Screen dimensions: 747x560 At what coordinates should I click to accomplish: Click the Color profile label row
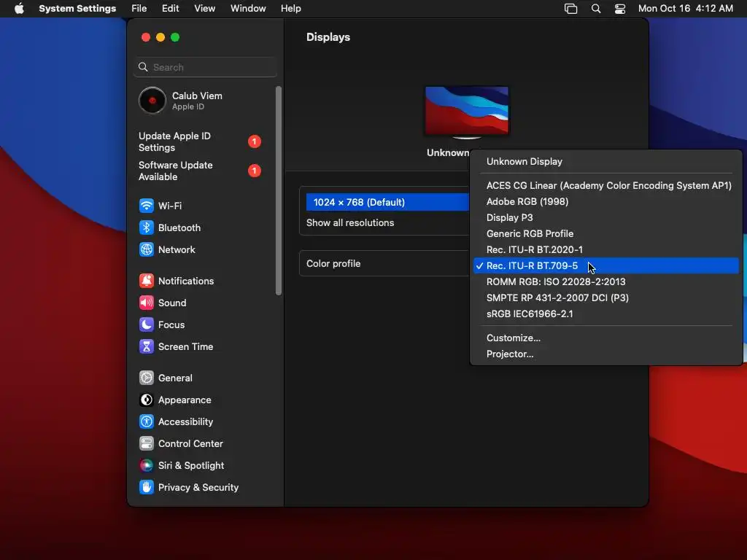pyautogui.click(x=333, y=264)
